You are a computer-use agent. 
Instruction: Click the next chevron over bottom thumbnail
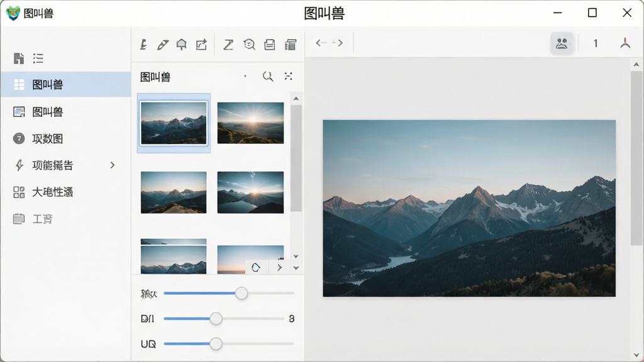point(279,268)
